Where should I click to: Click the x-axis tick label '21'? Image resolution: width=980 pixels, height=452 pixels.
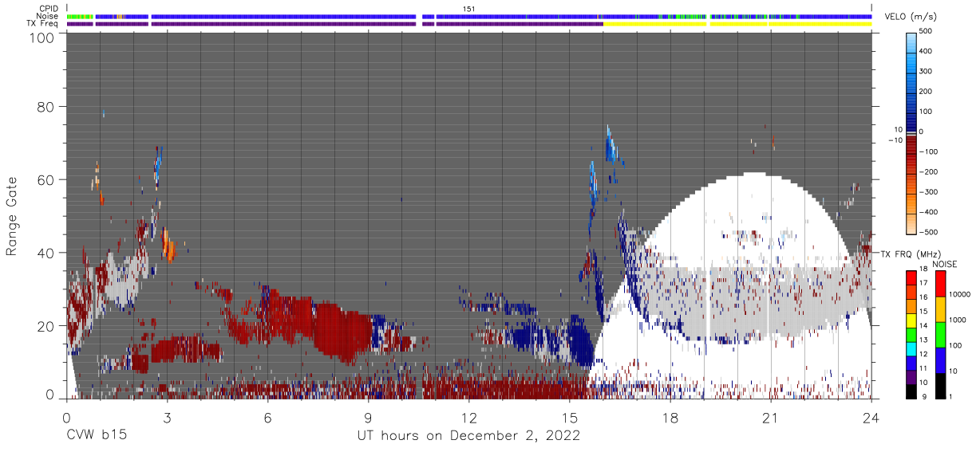pyautogui.click(x=771, y=417)
